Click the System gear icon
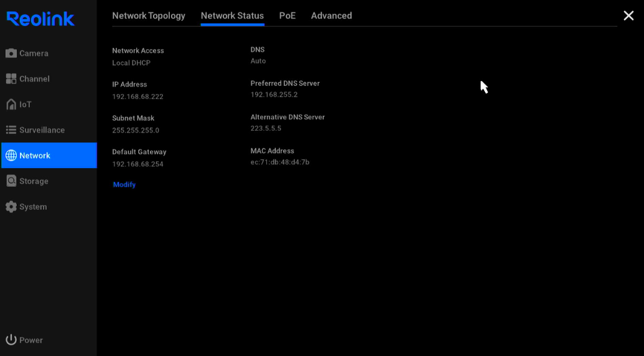644x356 pixels. point(11,207)
